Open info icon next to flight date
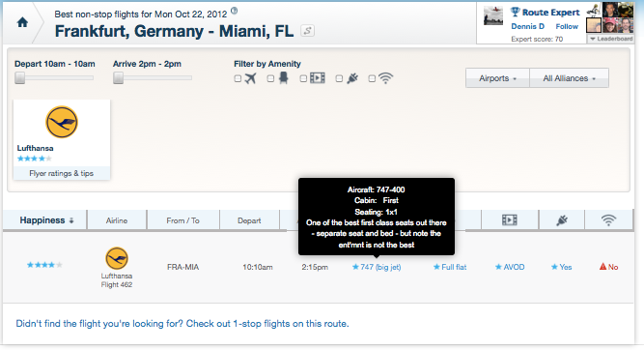 [x=234, y=11]
